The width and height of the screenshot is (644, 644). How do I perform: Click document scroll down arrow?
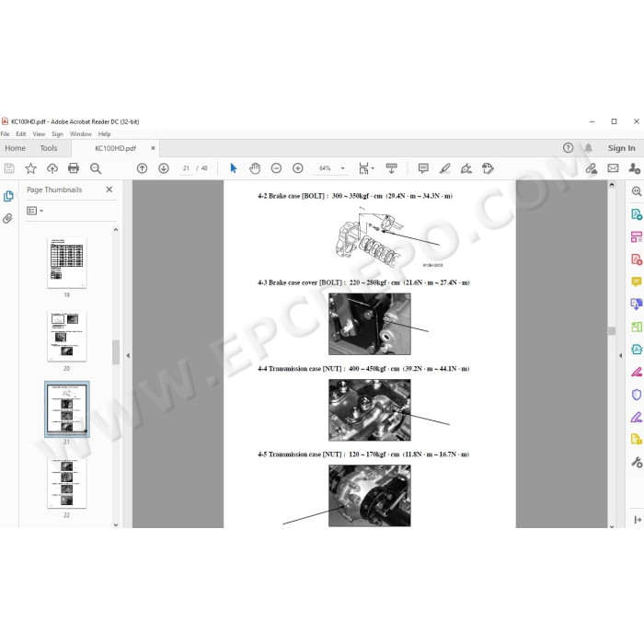click(x=612, y=526)
